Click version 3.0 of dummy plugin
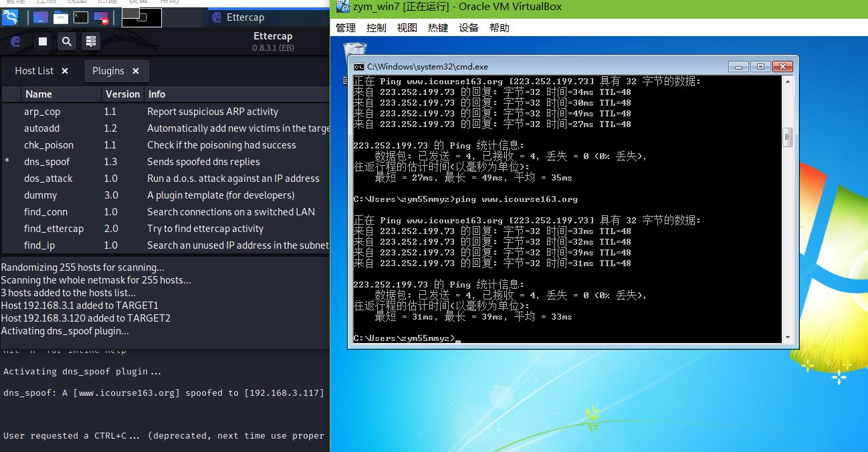The width and height of the screenshot is (868, 452). coord(111,195)
